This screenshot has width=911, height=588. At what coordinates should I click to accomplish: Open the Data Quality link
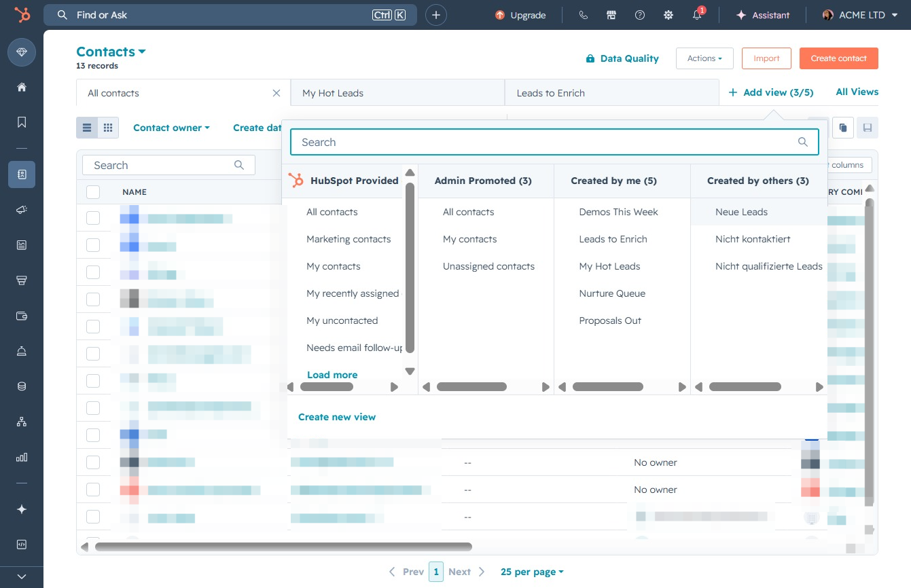click(622, 58)
